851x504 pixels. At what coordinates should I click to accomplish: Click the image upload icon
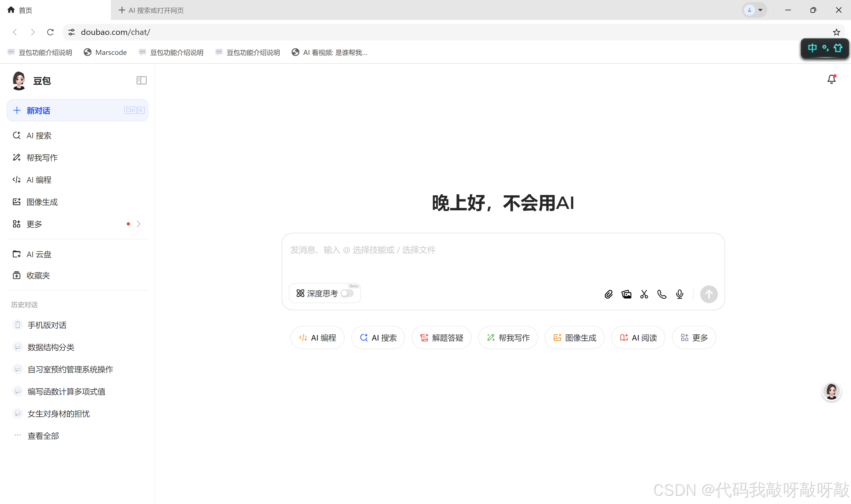[626, 294]
